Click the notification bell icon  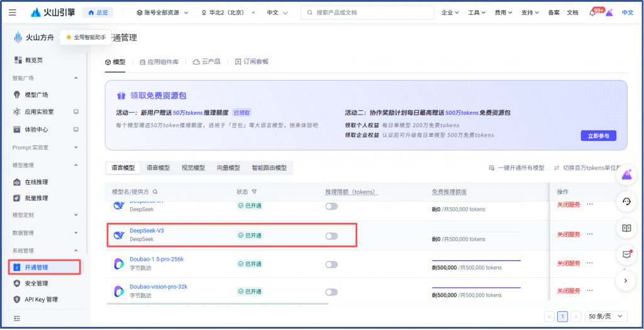(x=592, y=13)
